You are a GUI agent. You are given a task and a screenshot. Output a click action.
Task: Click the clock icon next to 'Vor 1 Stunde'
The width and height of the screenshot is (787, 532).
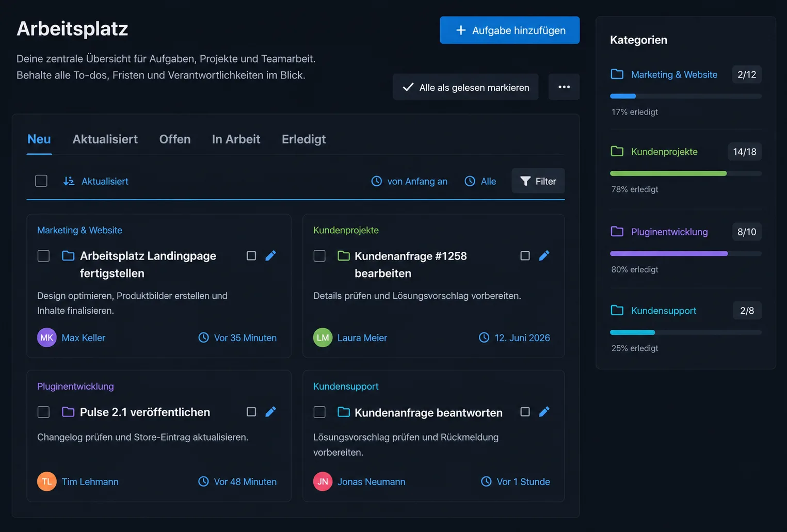[486, 481]
